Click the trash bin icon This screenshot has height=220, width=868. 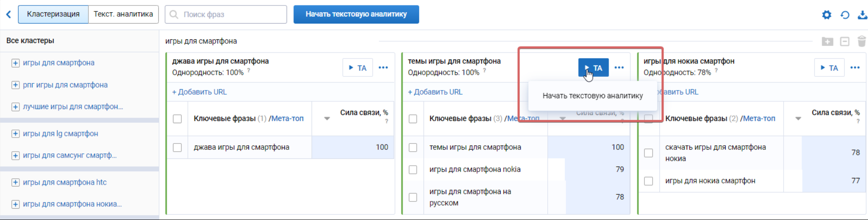click(862, 41)
